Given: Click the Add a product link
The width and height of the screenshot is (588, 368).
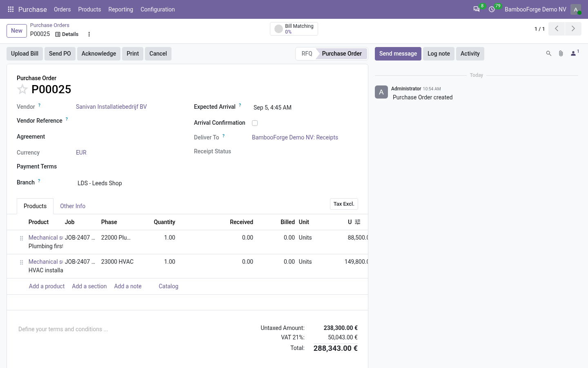Looking at the screenshot, I should (x=47, y=286).
